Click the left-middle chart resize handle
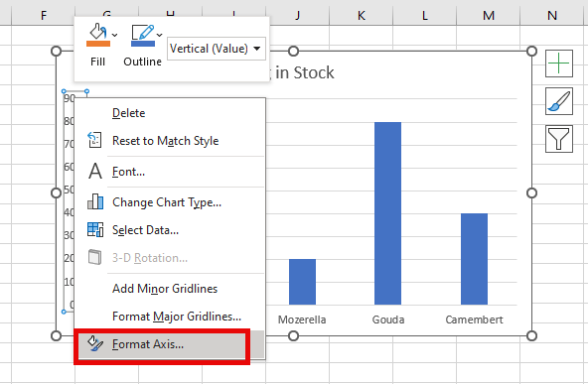Image resolution: width=588 pixels, height=384 pixels. [x=56, y=192]
